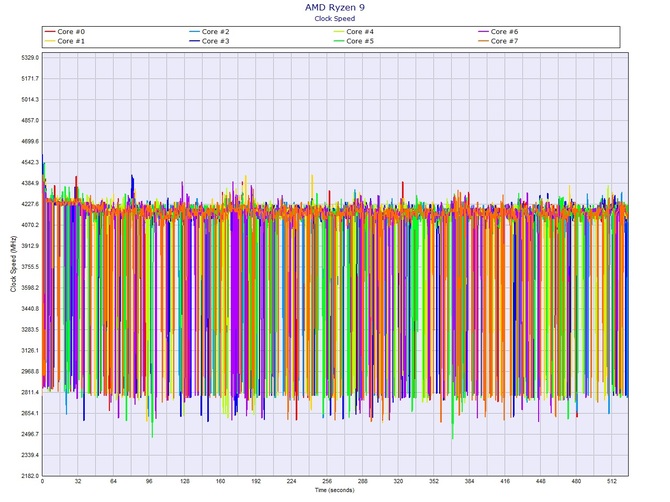Select the Core #7 legend entry
The width and height of the screenshot is (670, 502).
498,41
